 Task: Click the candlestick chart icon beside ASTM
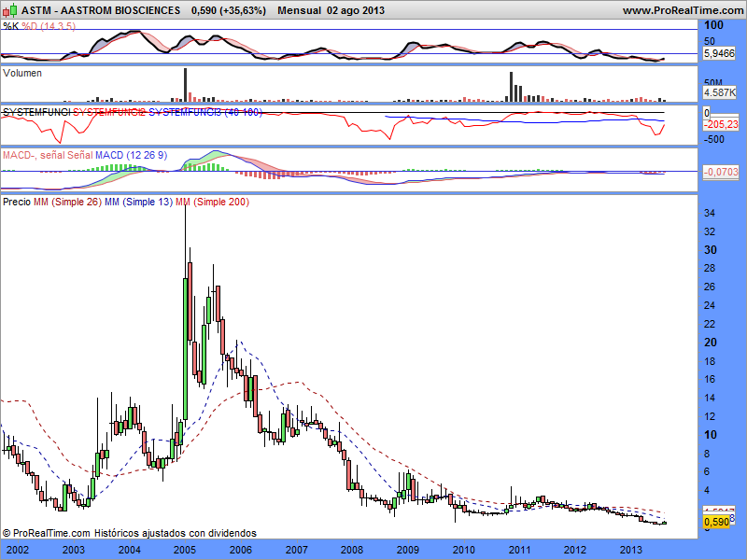click(10, 10)
